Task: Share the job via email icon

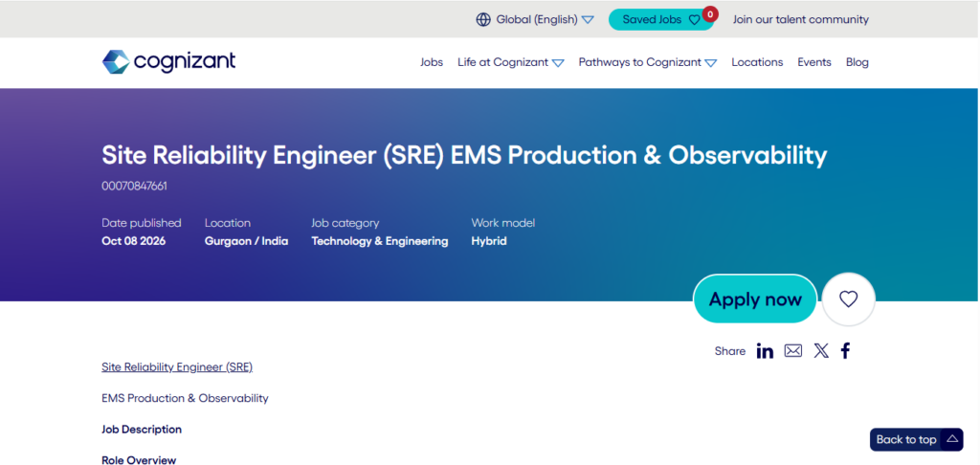Action: point(793,351)
